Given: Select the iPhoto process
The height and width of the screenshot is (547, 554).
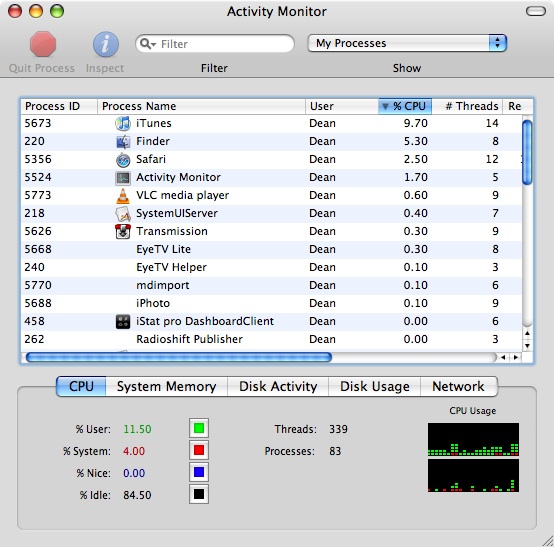Looking at the screenshot, I should [x=153, y=304].
